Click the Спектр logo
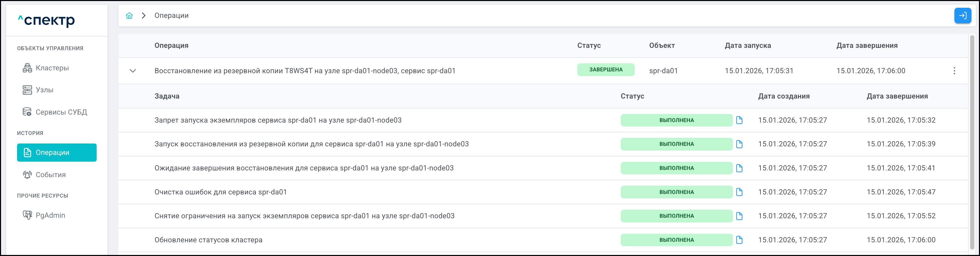This screenshot has width=980, height=256. point(47,20)
